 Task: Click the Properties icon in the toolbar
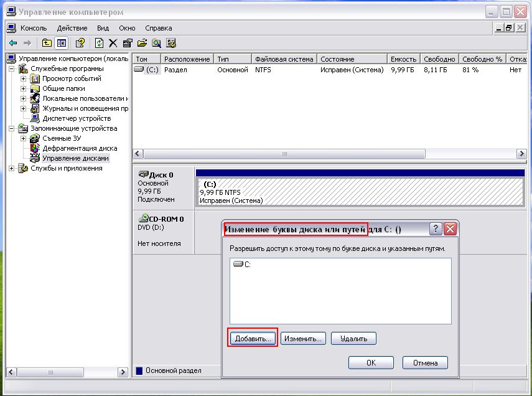point(128,43)
